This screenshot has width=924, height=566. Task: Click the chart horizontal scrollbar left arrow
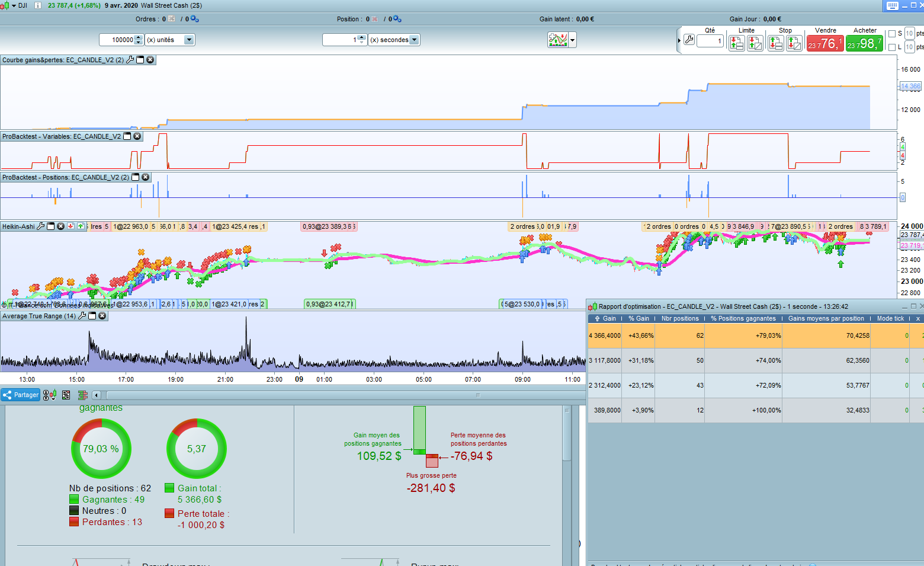[96, 395]
